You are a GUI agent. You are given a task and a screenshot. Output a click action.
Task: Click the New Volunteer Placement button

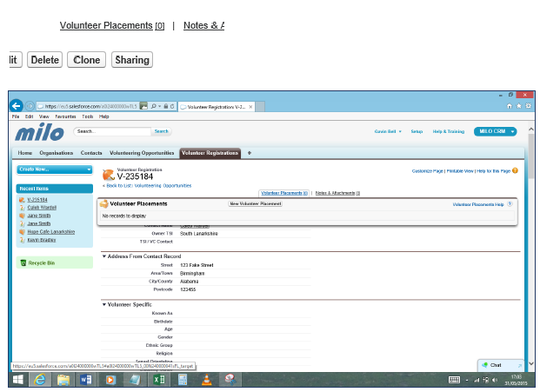coord(255,203)
